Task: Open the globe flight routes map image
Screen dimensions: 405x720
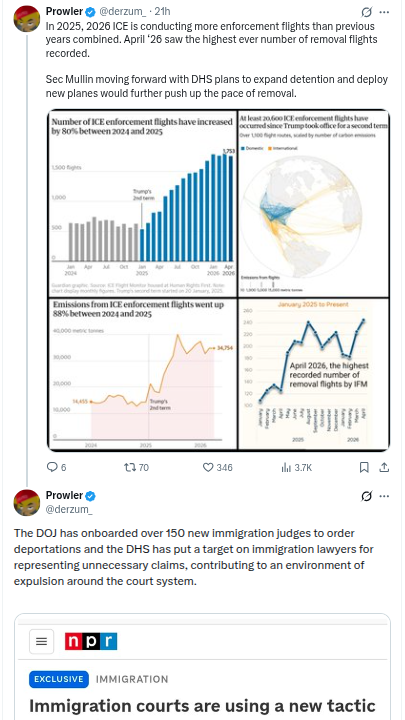Action: [314, 203]
